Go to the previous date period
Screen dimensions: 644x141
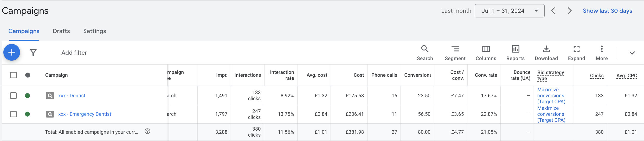(x=553, y=11)
